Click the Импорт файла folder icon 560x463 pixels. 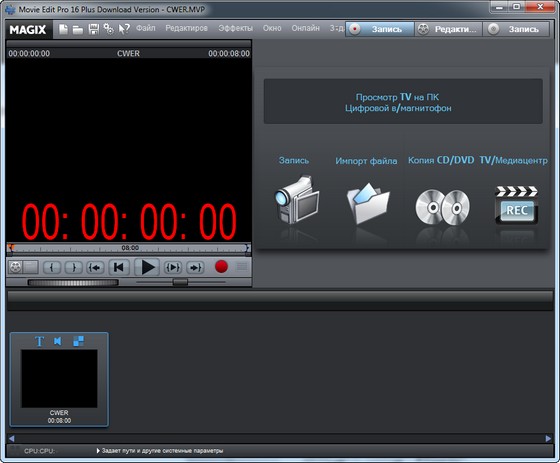(368, 203)
